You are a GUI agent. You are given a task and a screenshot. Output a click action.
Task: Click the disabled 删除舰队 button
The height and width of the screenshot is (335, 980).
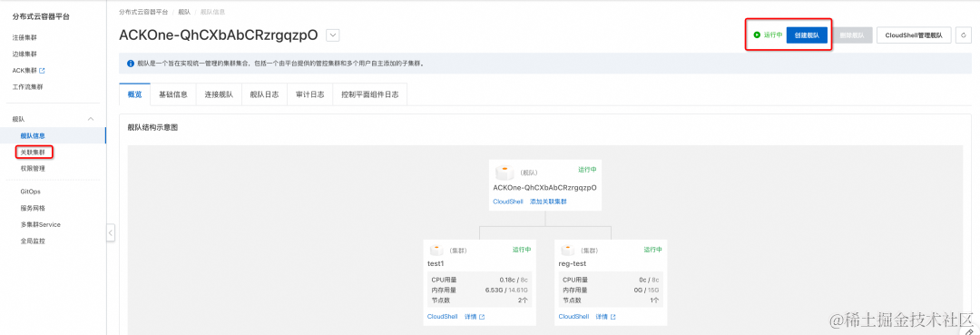(852, 35)
